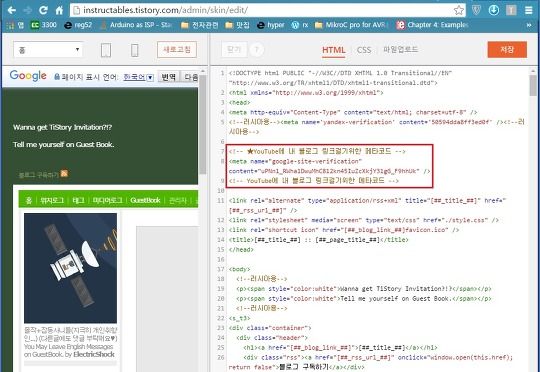Click the title tag code line
This screenshot has width=540, height=372.
click(318, 240)
